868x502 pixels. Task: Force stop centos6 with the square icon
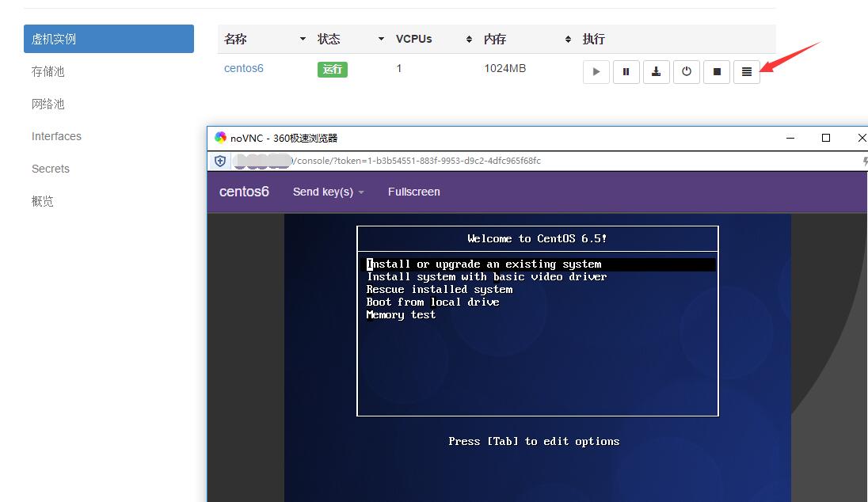pyautogui.click(x=717, y=72)
